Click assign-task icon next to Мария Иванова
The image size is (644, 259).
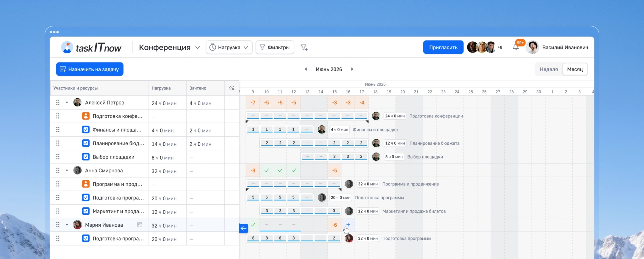tap(140, 225)
